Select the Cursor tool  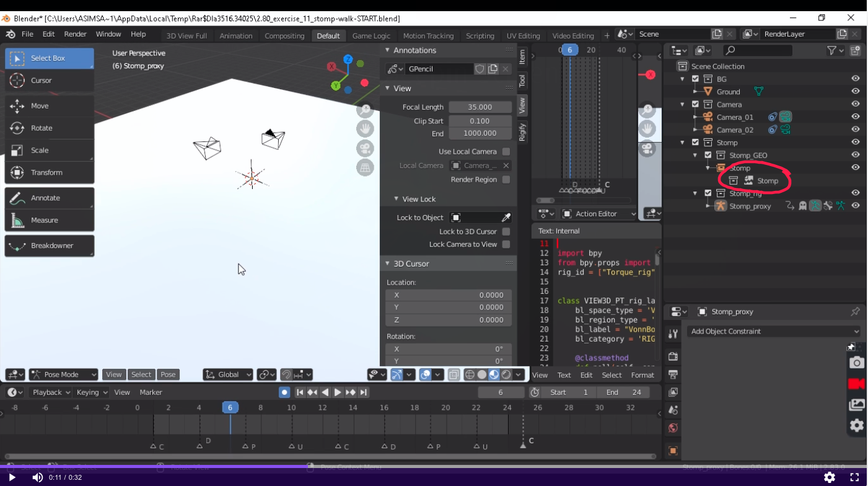click(x=50, y=81)
